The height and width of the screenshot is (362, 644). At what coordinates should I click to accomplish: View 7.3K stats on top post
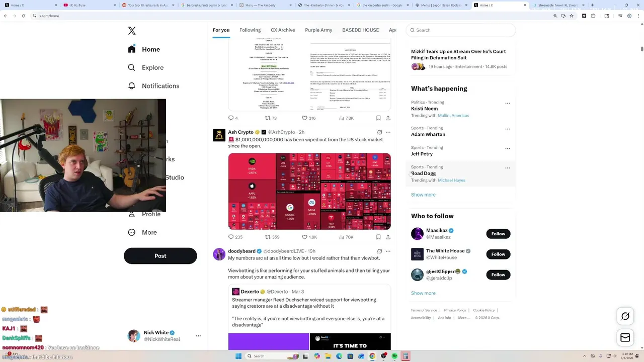pyautogui.click(x=346, y=118)
